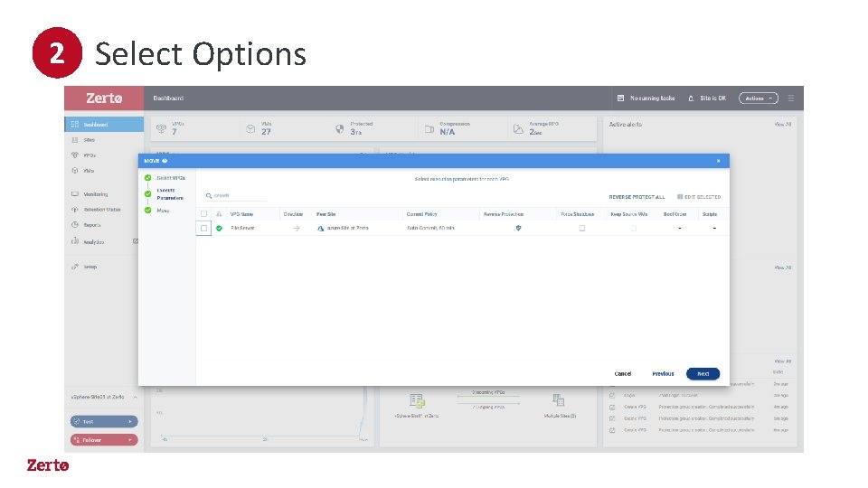The image size is (868, 488).
Task: Click the Zerto logo in header
Action: click(104, 98)
